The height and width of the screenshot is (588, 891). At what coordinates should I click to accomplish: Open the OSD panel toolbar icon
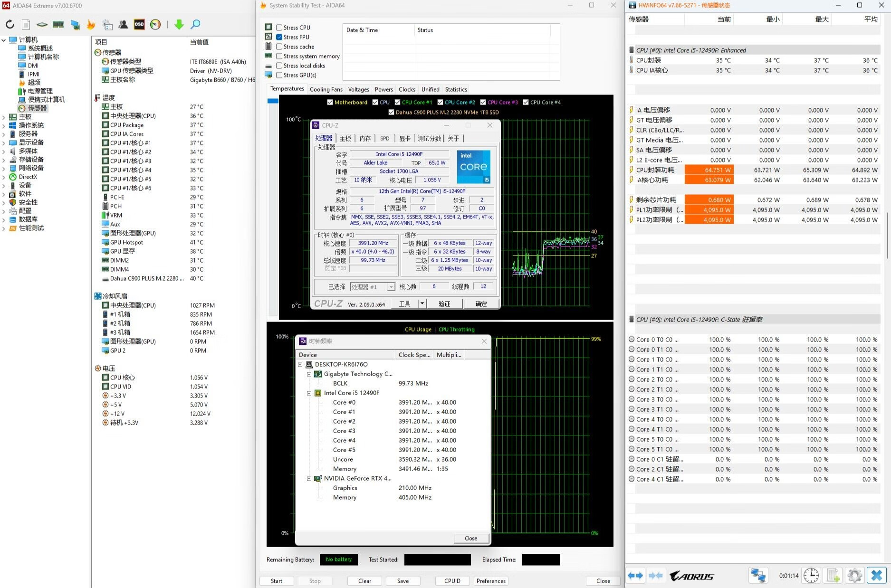[x=139, y=25]
